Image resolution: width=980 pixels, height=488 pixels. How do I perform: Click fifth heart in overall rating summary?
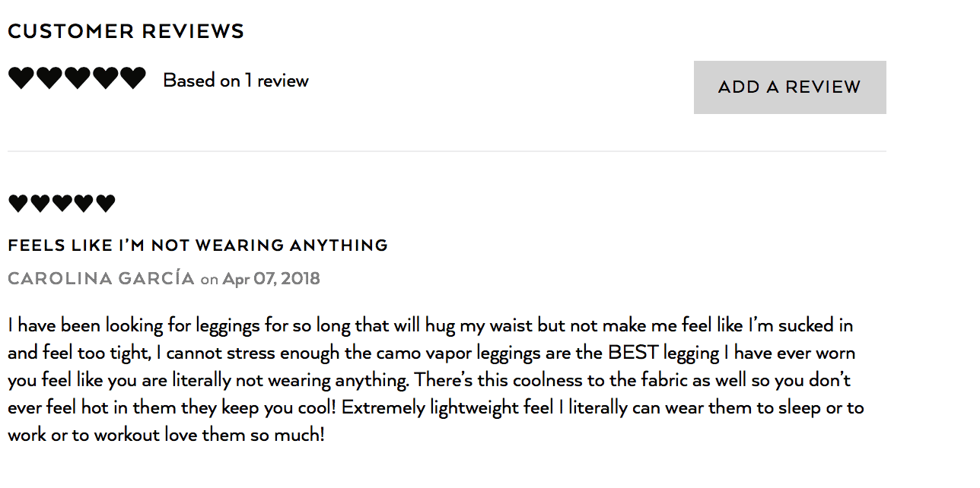pos(133,78)
